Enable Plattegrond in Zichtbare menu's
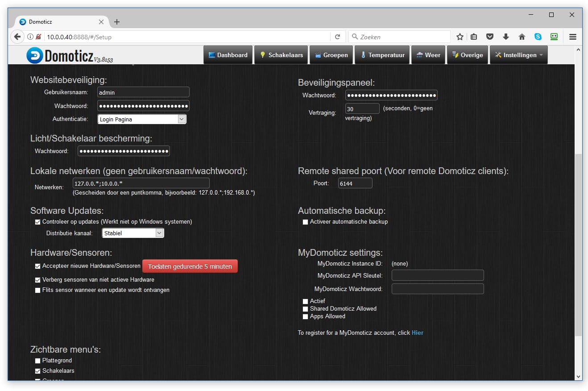Screen dimensions: 588x391 38,361
